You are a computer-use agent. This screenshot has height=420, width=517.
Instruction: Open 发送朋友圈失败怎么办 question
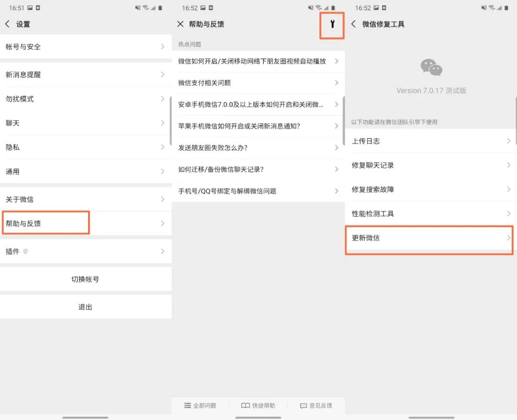pyautogui.click(x=258, y=148)
